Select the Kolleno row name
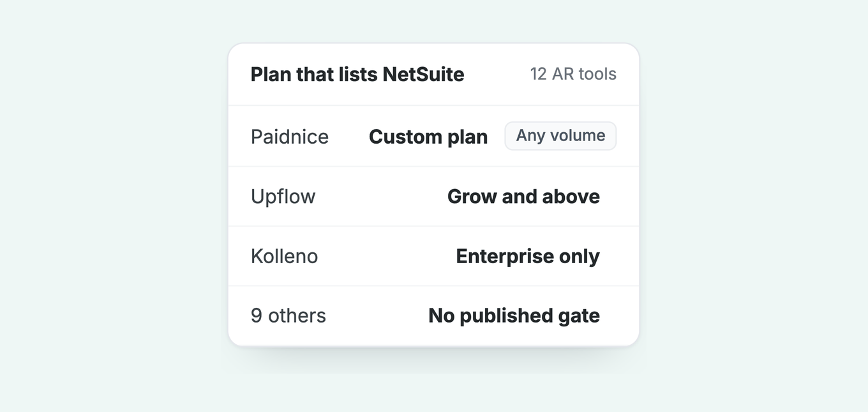The height and width of the screenshot is (412, 868). coord(284,256)
